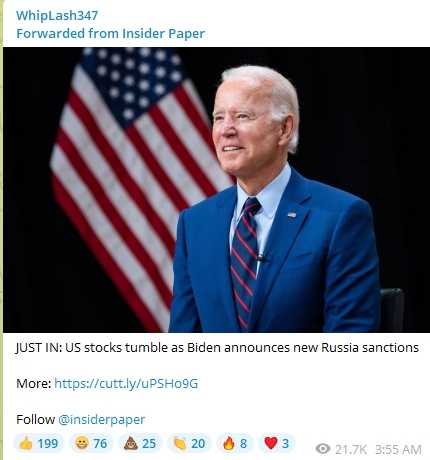Click the JUST IN headline text
430x460 pixels.
coord(217,347)
